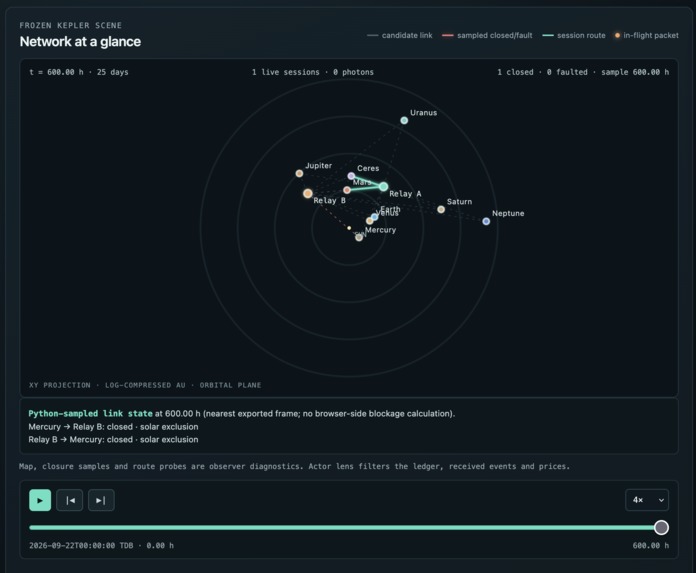Click 'Python-sampled link state' text
696x573 pixels.
(91, 413)
